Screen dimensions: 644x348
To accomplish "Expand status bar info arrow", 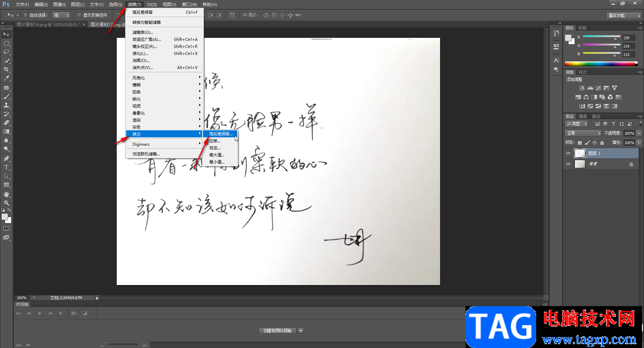I will click(x=97, y=298).
